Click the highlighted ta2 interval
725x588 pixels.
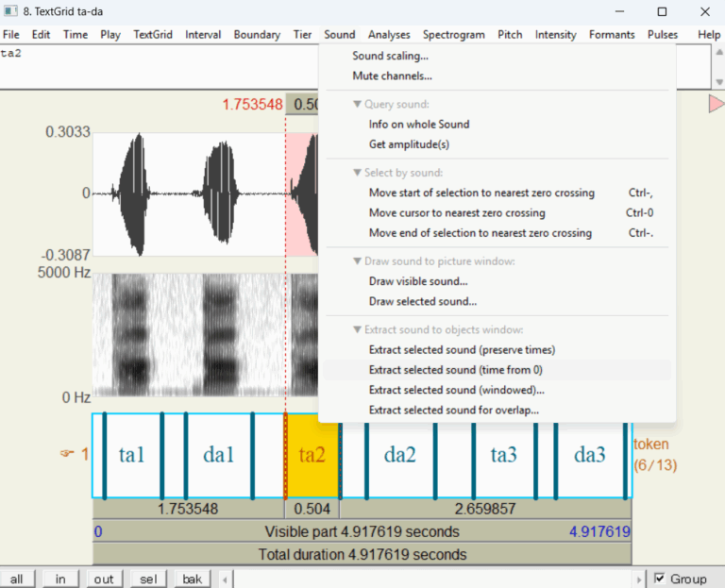tap(312, 455)
